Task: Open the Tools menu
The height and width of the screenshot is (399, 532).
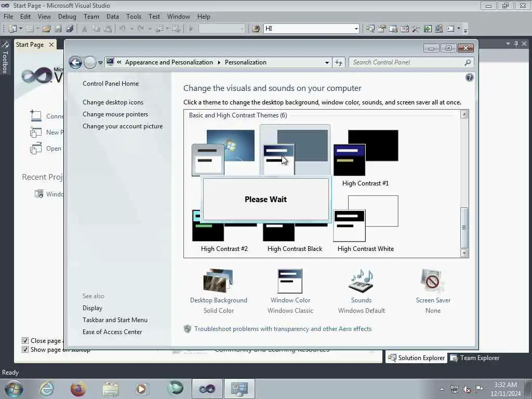Action: 134,17
